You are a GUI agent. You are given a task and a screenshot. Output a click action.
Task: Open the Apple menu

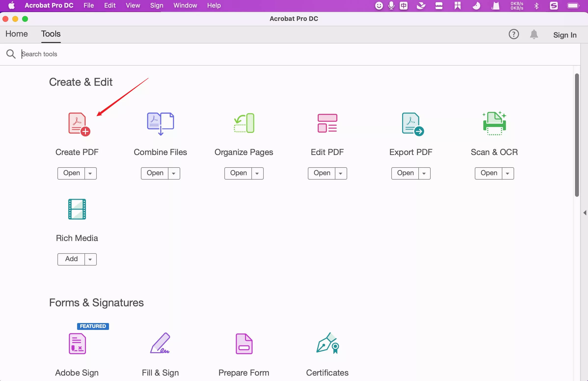click(x=11, y=5)
